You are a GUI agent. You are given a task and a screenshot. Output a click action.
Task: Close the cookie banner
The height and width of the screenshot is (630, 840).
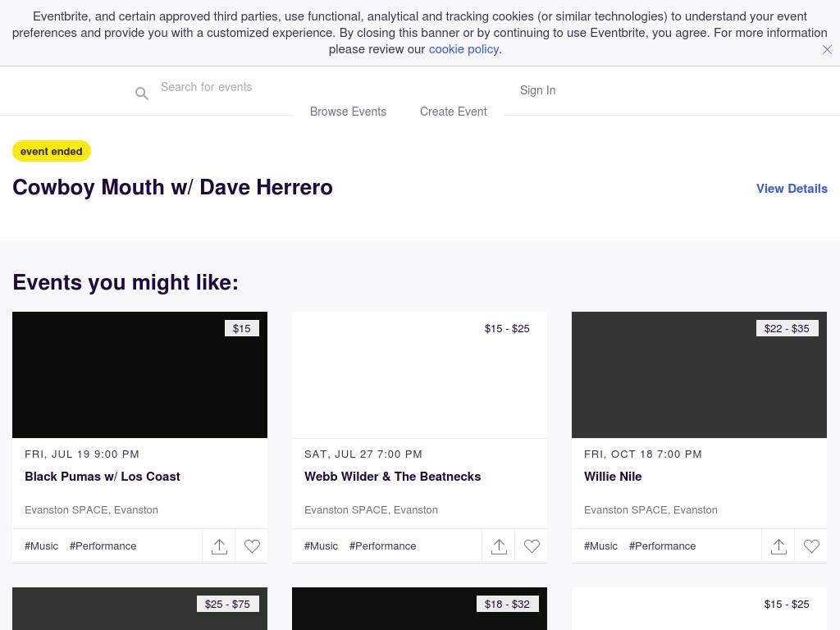(827, 49)
